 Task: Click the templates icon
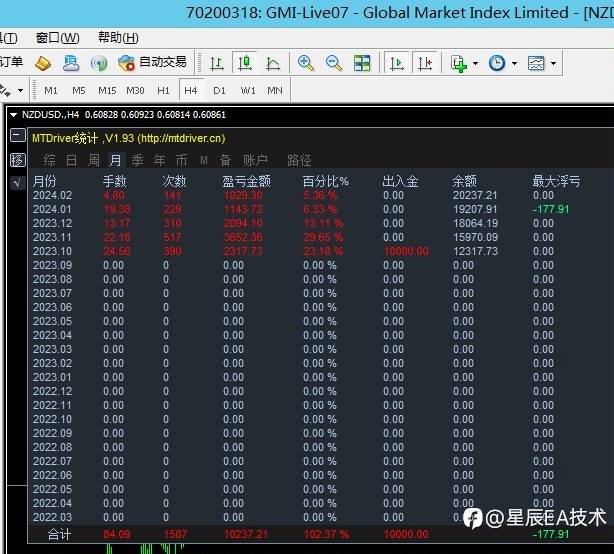tap(536, 63)
